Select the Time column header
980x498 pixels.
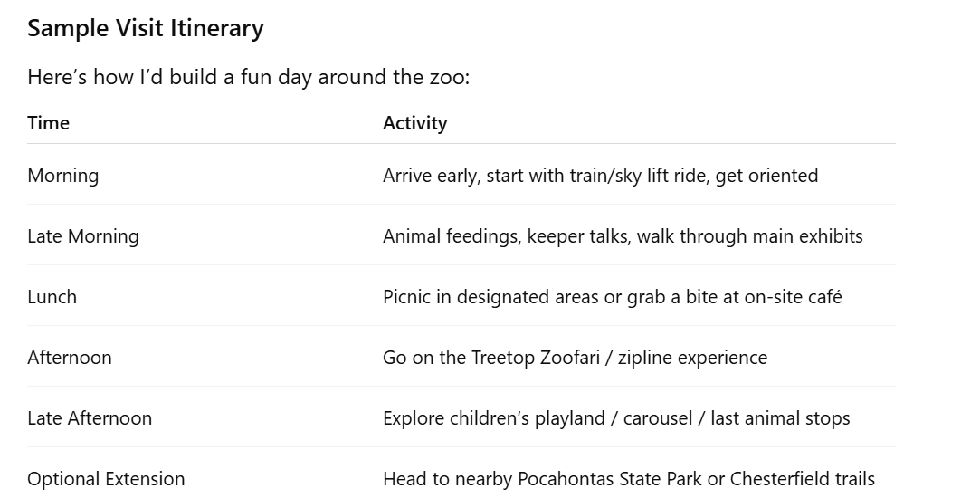tap(48, 122)
